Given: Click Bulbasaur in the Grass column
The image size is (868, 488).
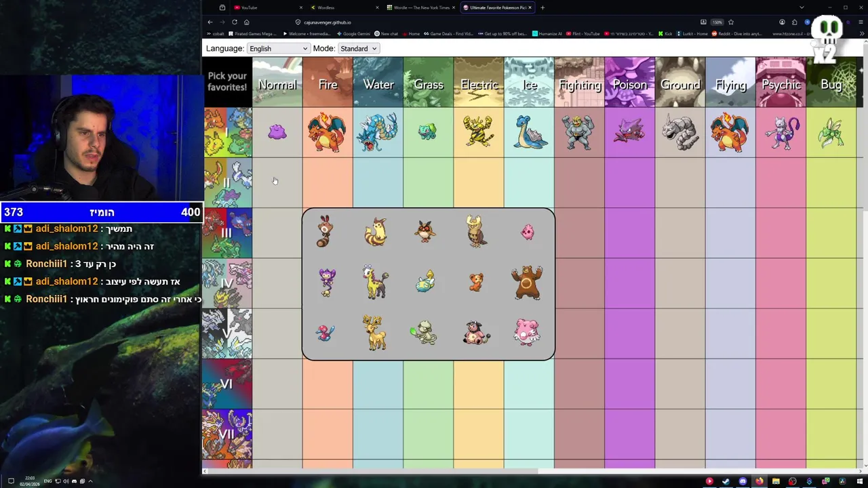Looking at the screenshot, I should (x=428, y=131).
